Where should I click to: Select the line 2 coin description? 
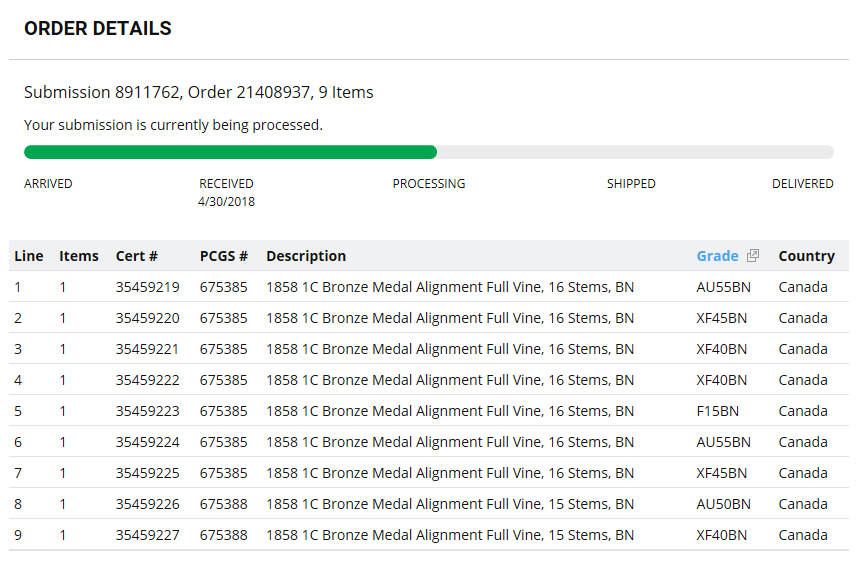coord(450,318)
